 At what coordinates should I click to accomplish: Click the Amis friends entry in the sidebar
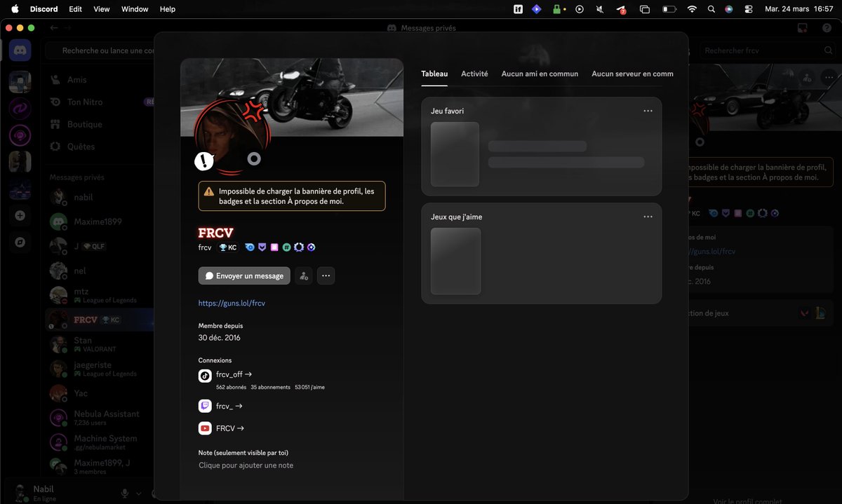pyautogui.click(x=98, y=80)
